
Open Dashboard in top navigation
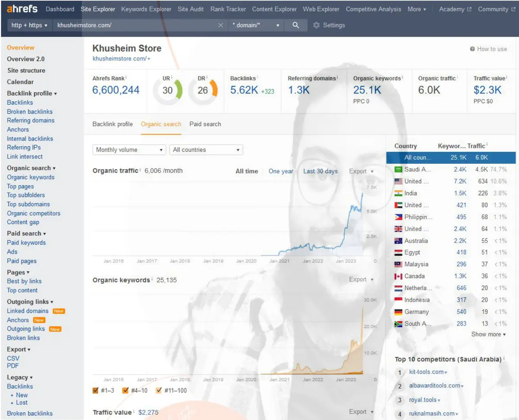[60, 9]
